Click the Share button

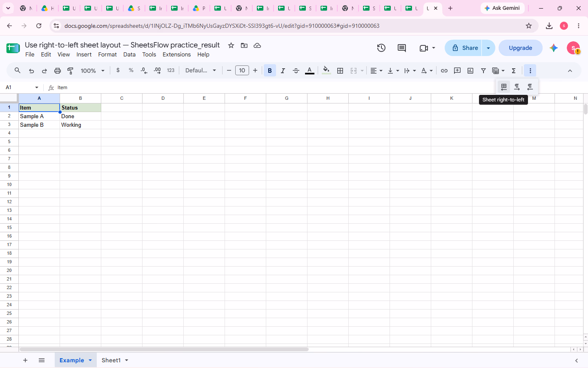coord(463,48)
